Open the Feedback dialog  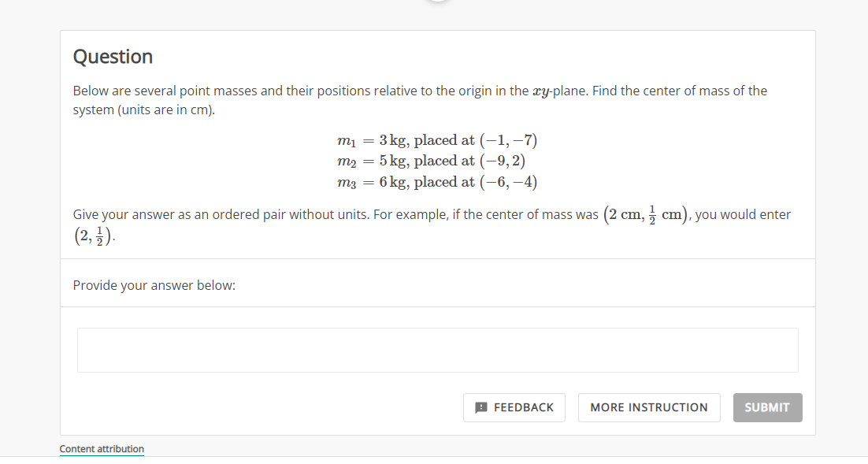click(x=514, y=407)
